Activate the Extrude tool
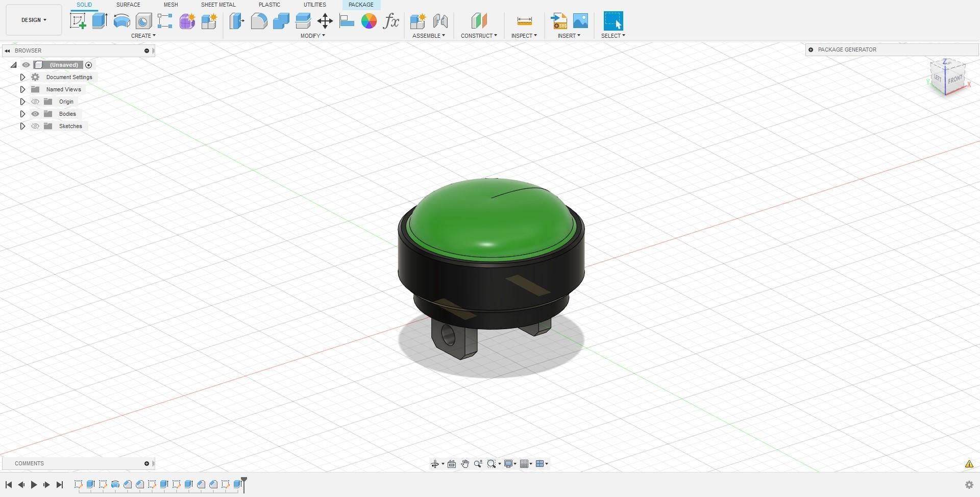The height and width of the screenshot is (497, 980). pos(99,21)
